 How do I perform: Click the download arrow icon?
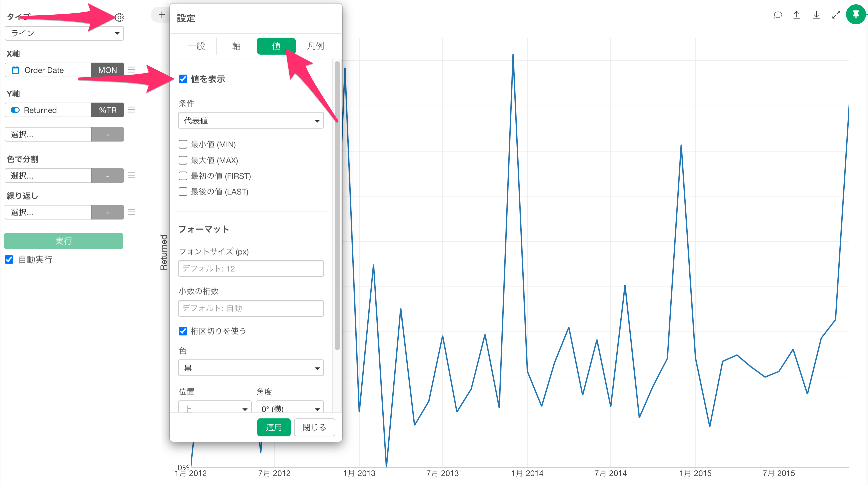click(x=816, y=15)
